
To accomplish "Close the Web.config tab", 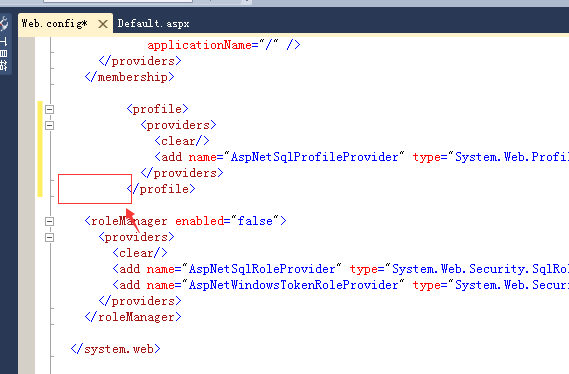I will (x=103, y=24).
